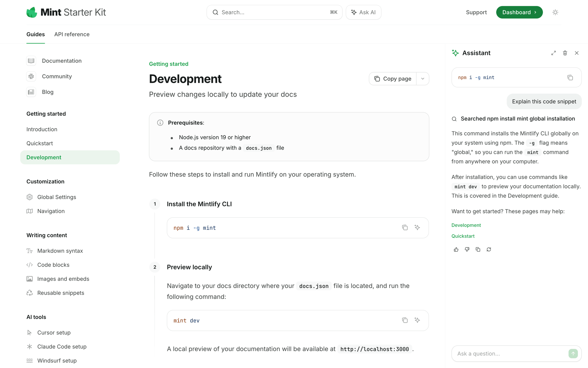588x368 pixels.
Task: Toggle light/dark mode sun icon
Action: pyautogui.click(x=555, y=12)
